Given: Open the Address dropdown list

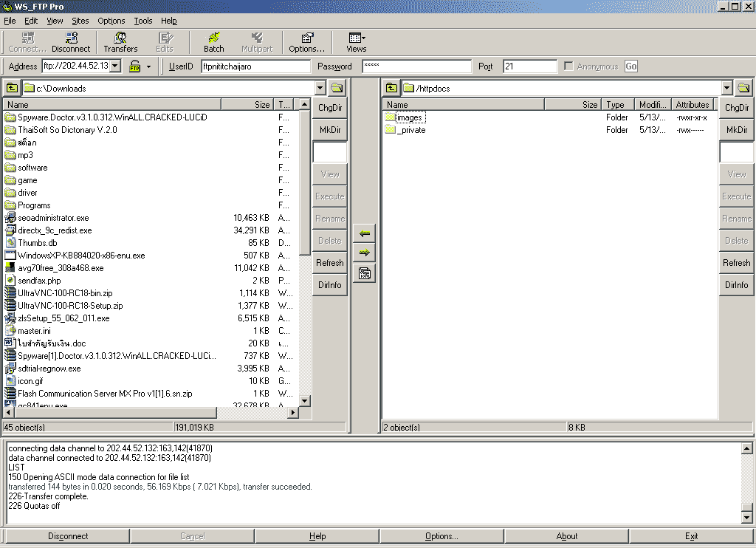Looking at the screenshot, I should coord(114,66).
